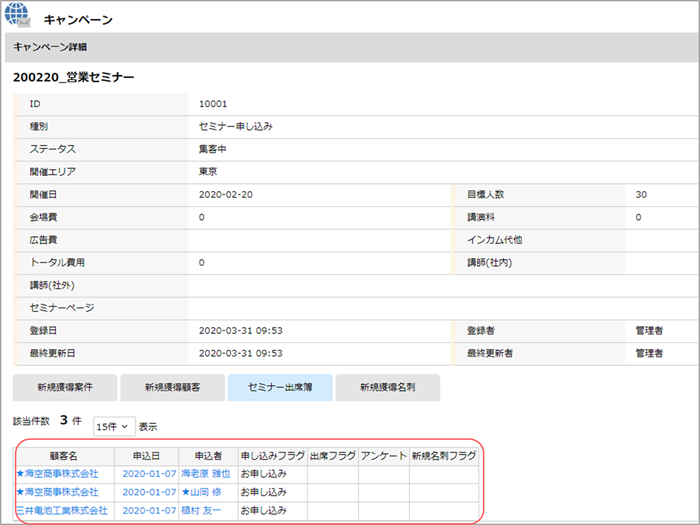
Task: Open first ★海空商事株式会社 link with 海老原 雅也
Action: pos(58,474)
